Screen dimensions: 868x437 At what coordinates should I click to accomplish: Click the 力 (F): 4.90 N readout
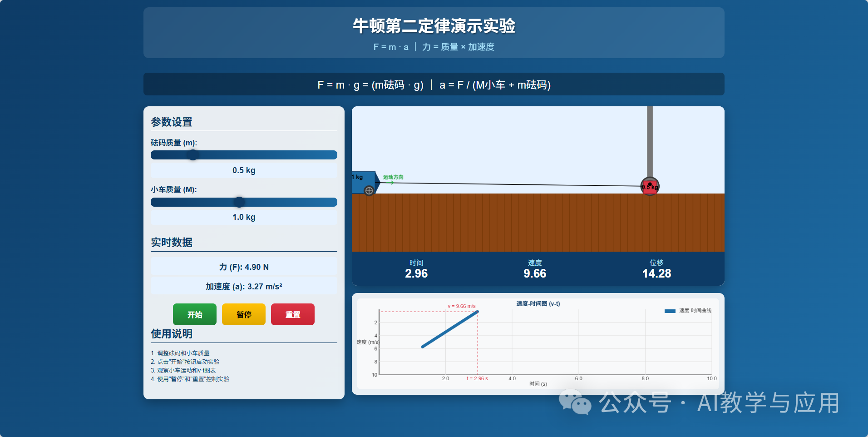244,267
